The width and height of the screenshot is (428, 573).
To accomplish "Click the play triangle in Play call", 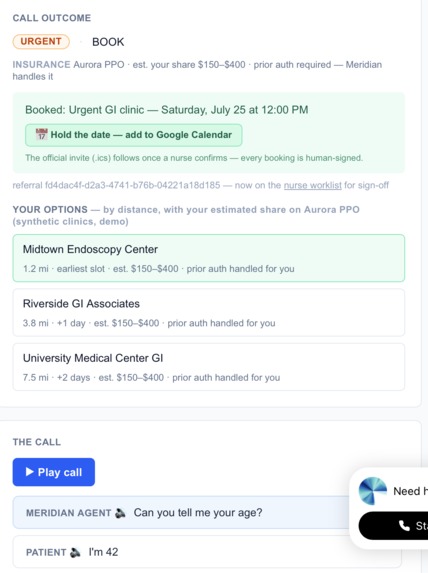I will click(x=30, y=472).
